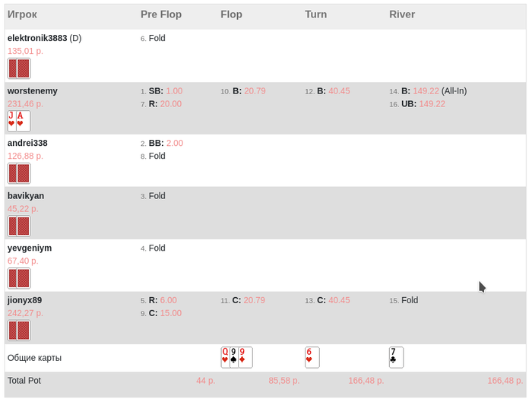
Task: Click worstenemy's Ace of hearts card
Action: (x=24, y=121)
